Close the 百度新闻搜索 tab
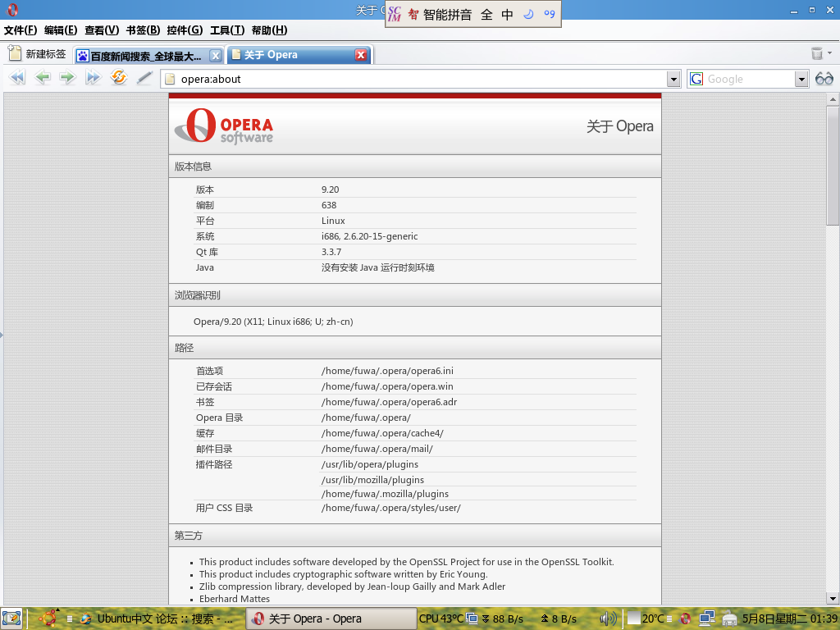Image resolution: width=840 pixels, height=630 pixels. 216,56
